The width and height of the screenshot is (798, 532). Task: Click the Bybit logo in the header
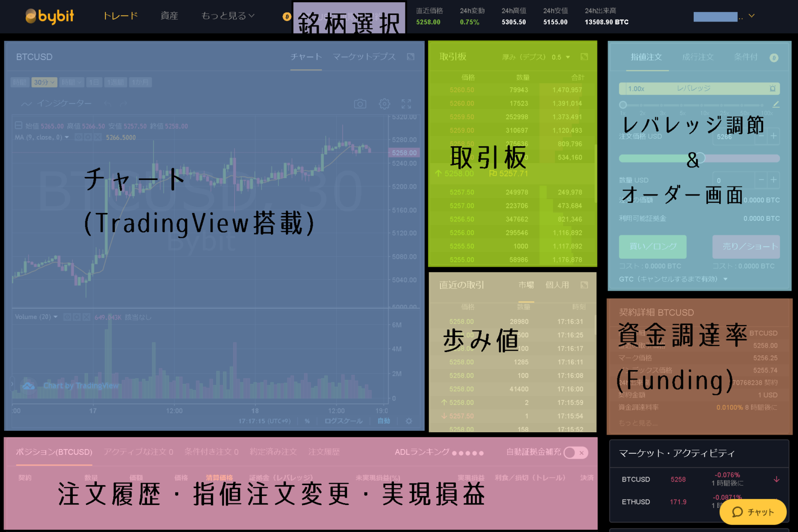50,16
